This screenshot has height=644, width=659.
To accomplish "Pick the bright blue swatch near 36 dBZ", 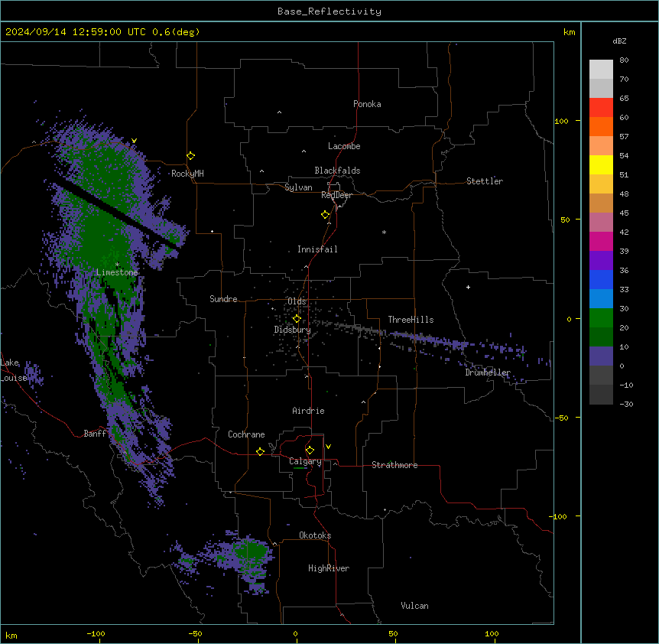I will [x=601, y=279].
